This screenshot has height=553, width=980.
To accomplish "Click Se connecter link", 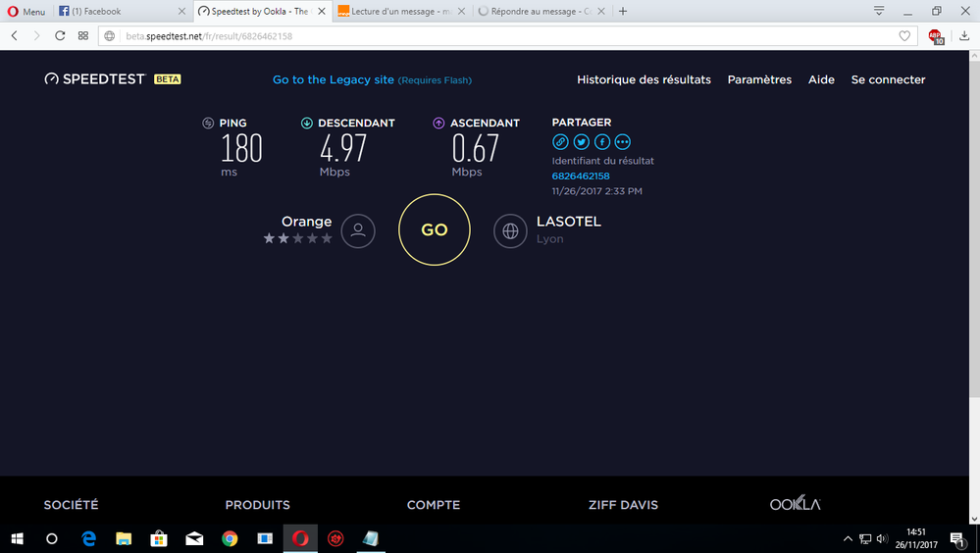I will 888,79.
